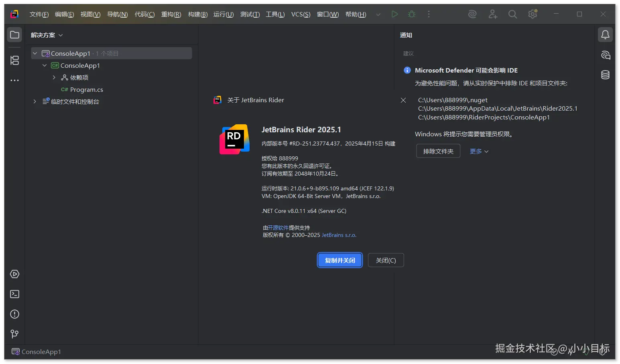Click the Rider RD logo in About dialog
The height and width of the screenshot is (364, 620).
click(x=234, y=139)
